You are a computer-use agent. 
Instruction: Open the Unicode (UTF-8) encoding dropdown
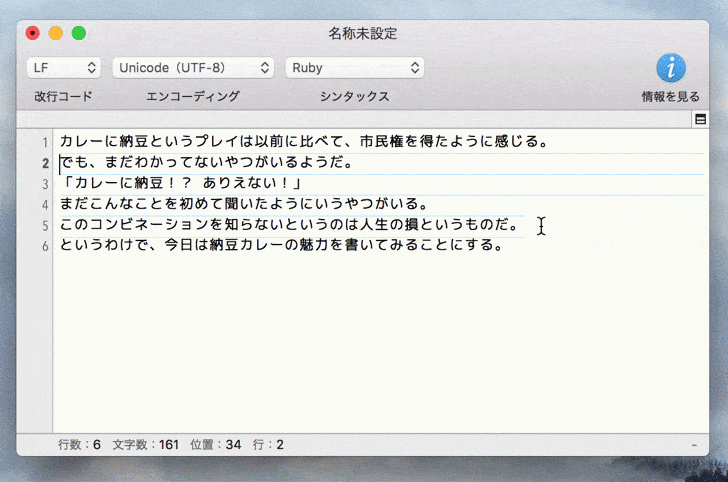click(x=193, y=68)
